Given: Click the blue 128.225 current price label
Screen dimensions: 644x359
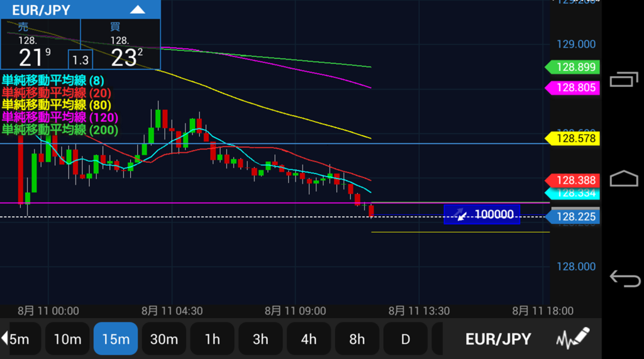Looking at the screenshot, I should tap(572, 216).
